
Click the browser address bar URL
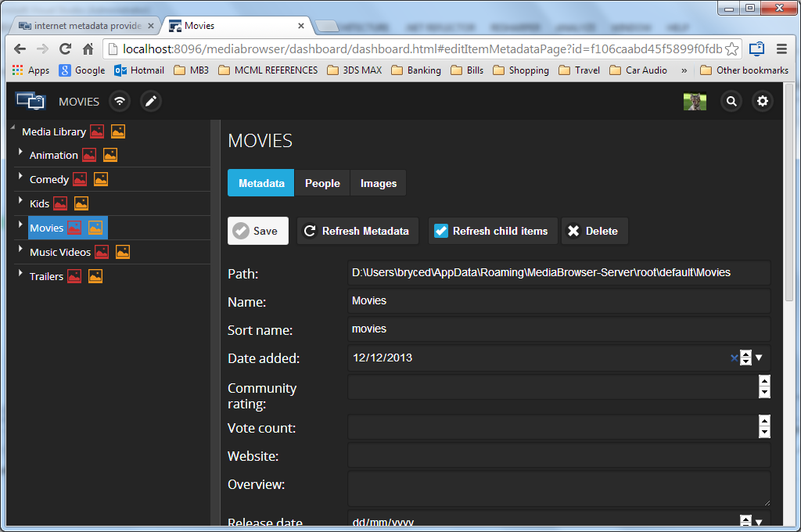pyautogui.click(x=422, y=49)
